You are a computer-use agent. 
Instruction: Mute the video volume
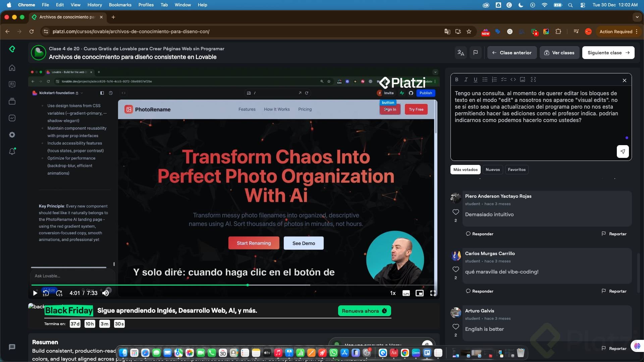tap(106, 293)
